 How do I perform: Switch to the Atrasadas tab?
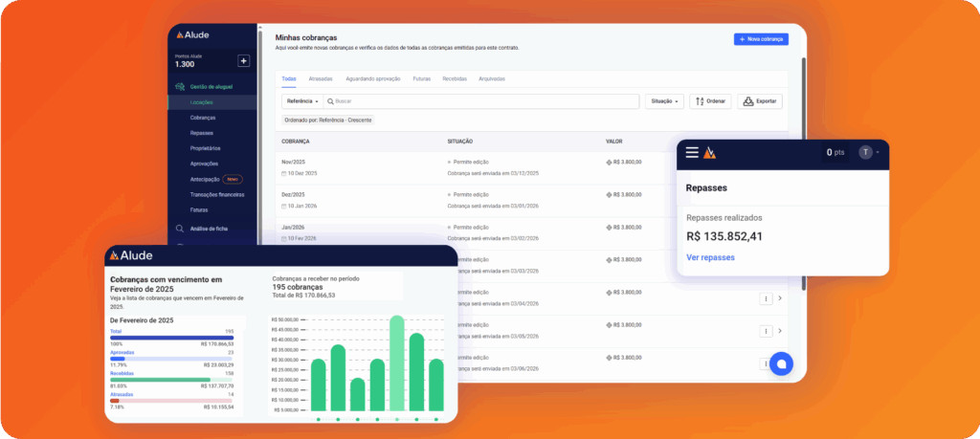(x=321, y=78)
